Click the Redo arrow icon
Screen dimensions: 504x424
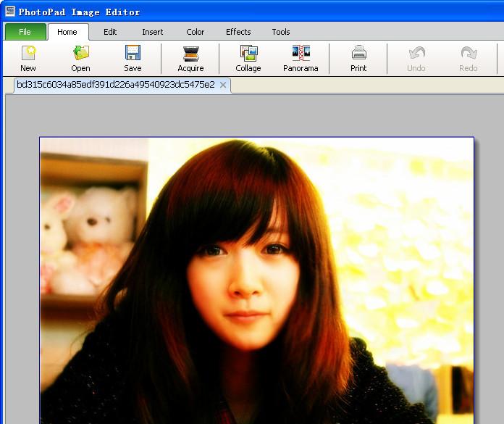pyautogui.click(x=469, y=54)
